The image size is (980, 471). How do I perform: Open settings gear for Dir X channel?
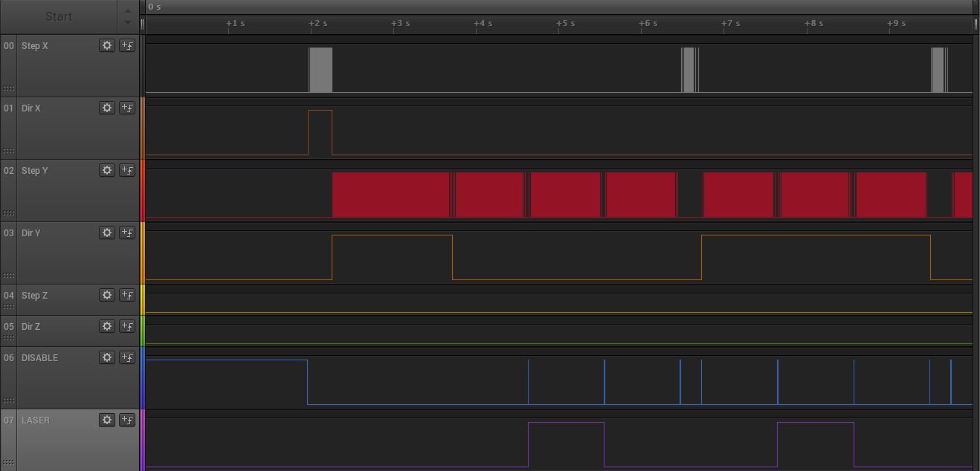(107, 108)
